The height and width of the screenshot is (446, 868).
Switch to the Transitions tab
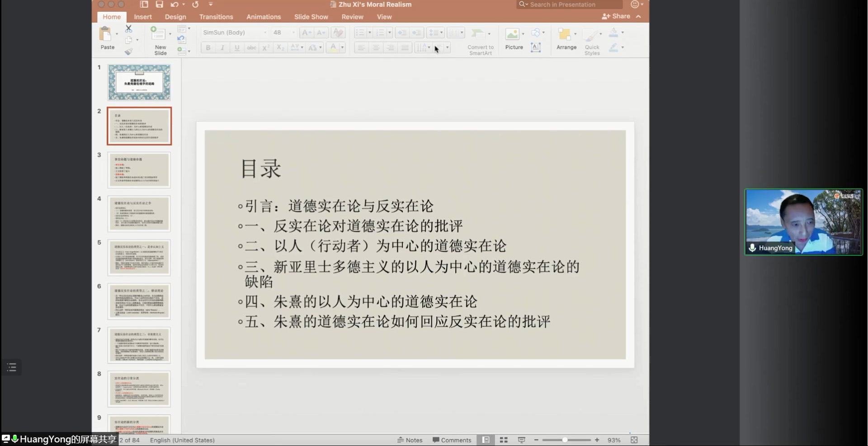(x=216, y=17)
